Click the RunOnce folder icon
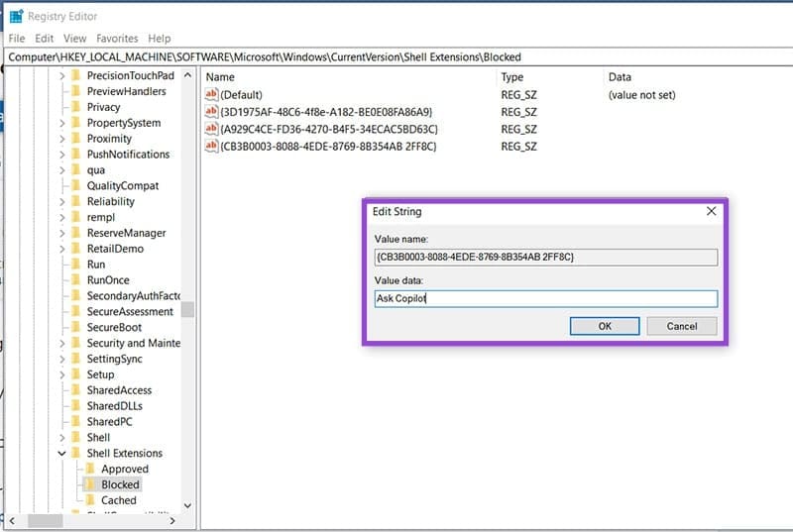 point(76,280)
